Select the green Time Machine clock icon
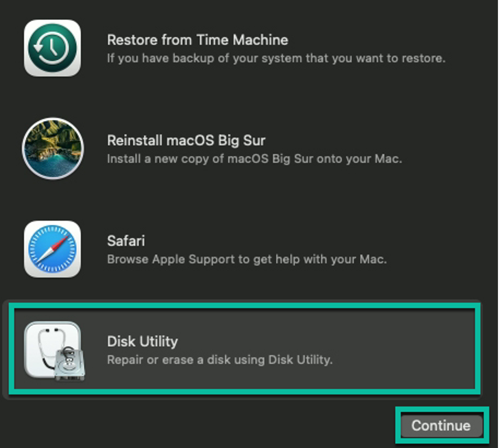Image resolution: width=499 pixels, height=448 pixels. coord(52,48)
